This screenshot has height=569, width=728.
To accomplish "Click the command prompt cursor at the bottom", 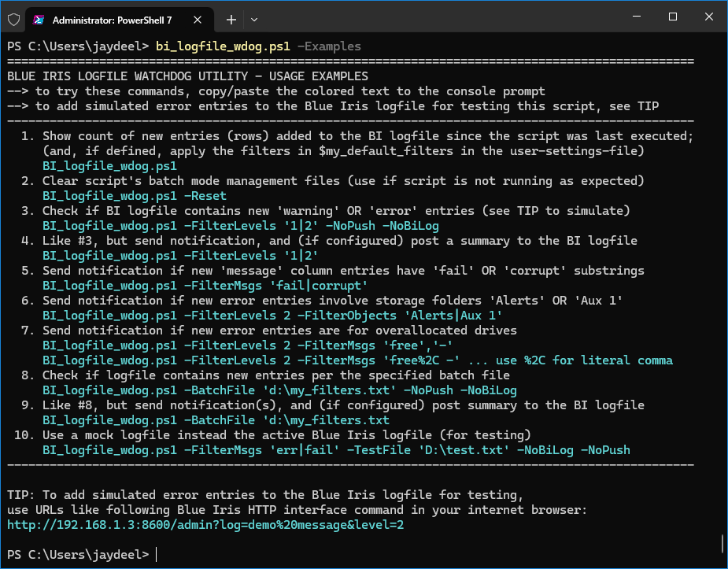I will (x=157, y=555).
